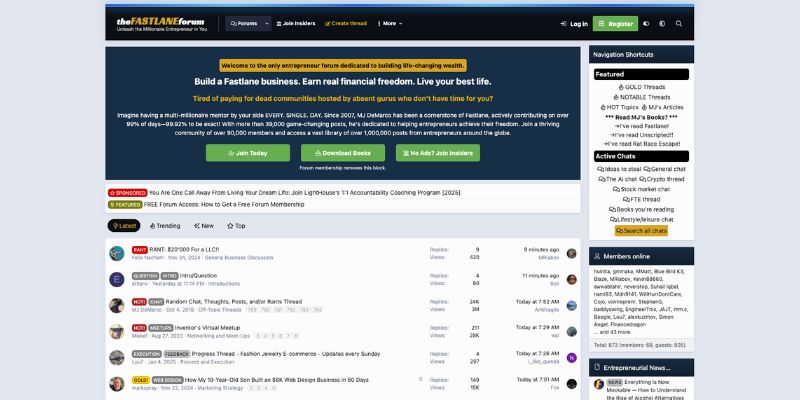Click the RANT red tag label
This screenshot has height=400, width=800.
point(140,249)
